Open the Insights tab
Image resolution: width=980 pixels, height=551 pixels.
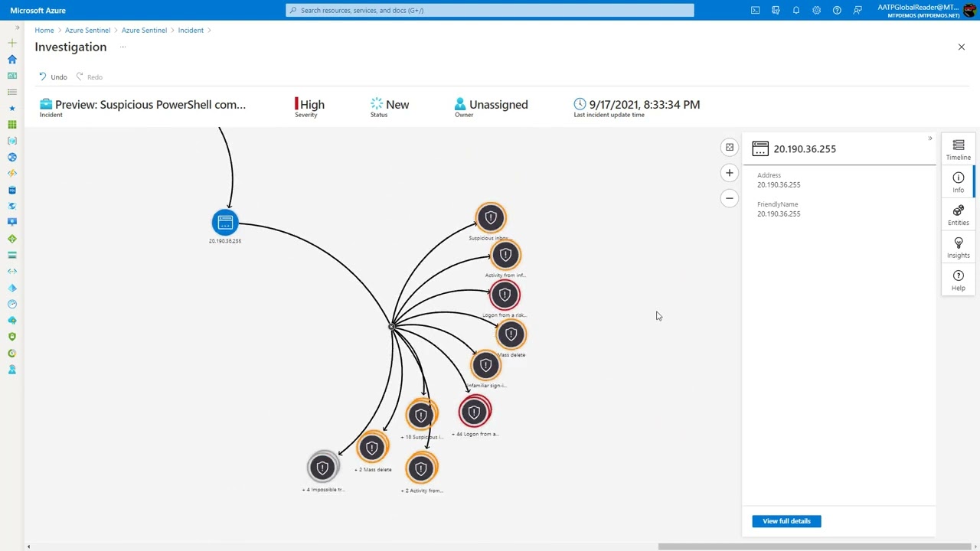959,248
